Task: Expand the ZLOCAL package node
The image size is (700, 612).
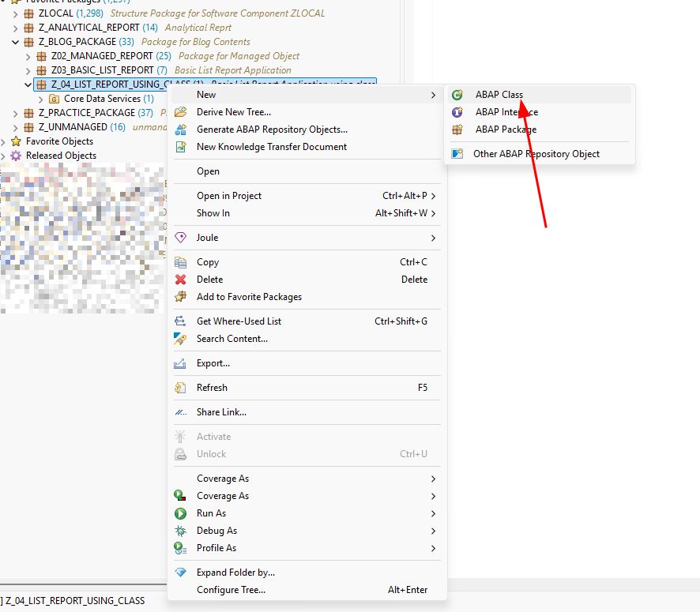Action: click(15, 14)
